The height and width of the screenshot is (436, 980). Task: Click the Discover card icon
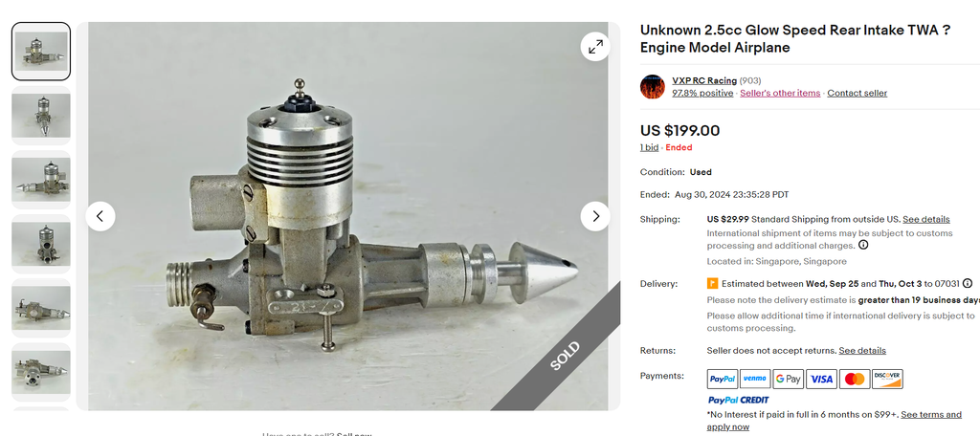click(887, 380)
